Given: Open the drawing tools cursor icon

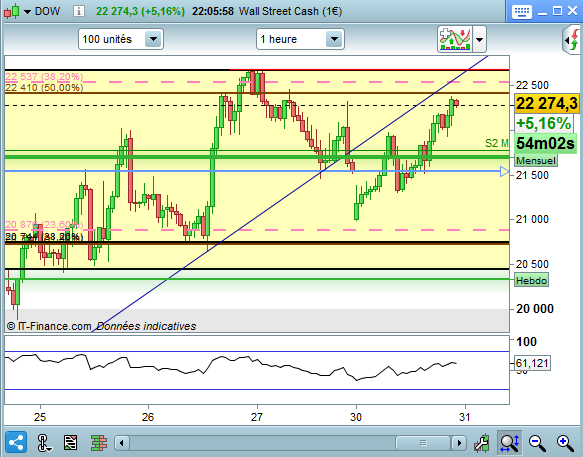Looking at the screenshot, I should click(44, 443).
